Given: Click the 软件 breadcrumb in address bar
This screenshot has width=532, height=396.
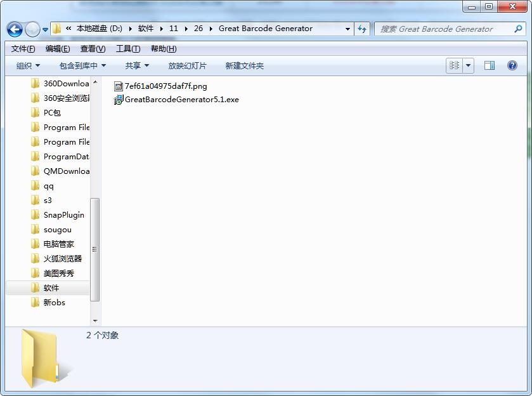Looking at the screenshot, I should [146, 29].
